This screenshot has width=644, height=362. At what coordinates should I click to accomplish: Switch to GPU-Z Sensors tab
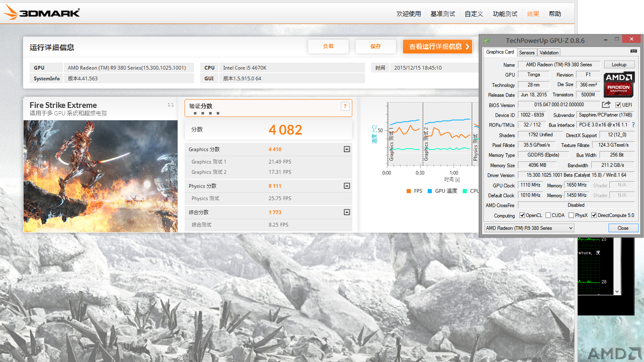(527, 53)
